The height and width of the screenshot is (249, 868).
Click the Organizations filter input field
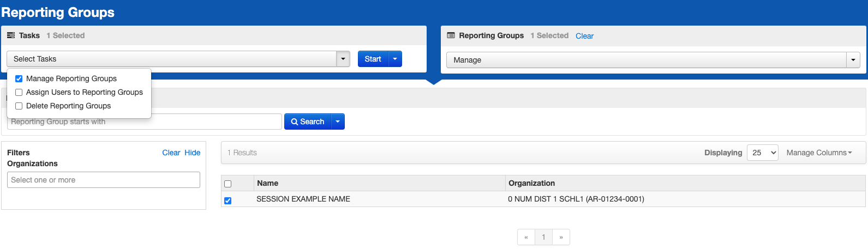(x=104, y=180)
